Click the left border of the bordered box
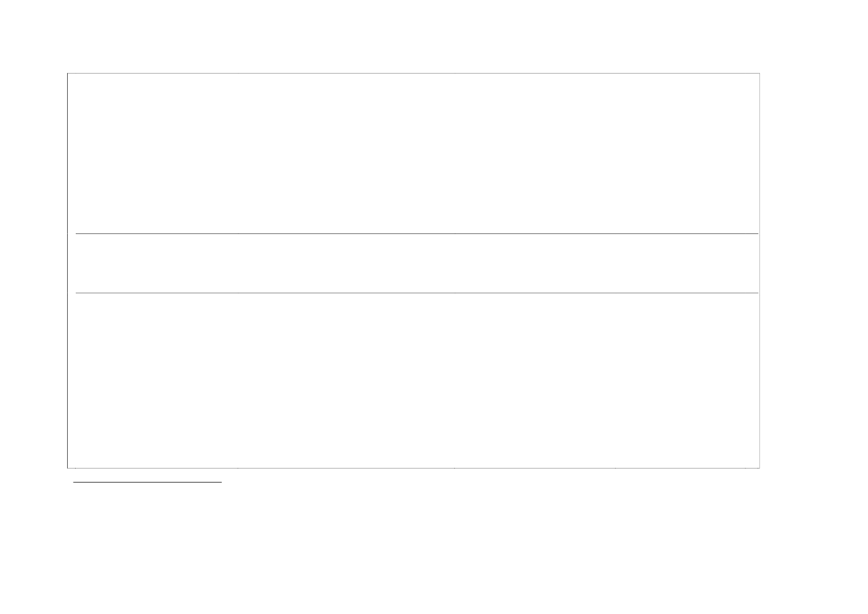Viewport: 868px width, 614px height. 68,270
